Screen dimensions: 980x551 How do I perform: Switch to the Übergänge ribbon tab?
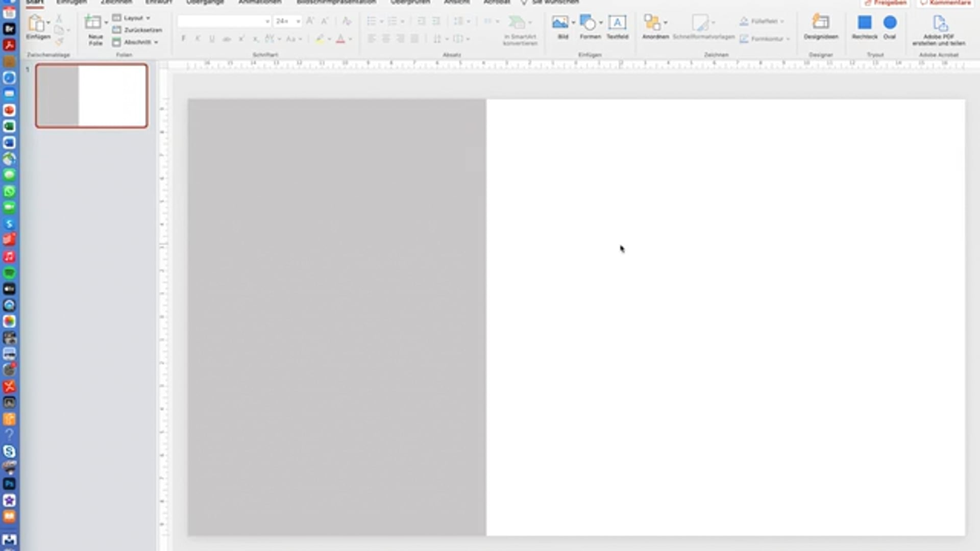pyautogui.click(x=205, y=2)
